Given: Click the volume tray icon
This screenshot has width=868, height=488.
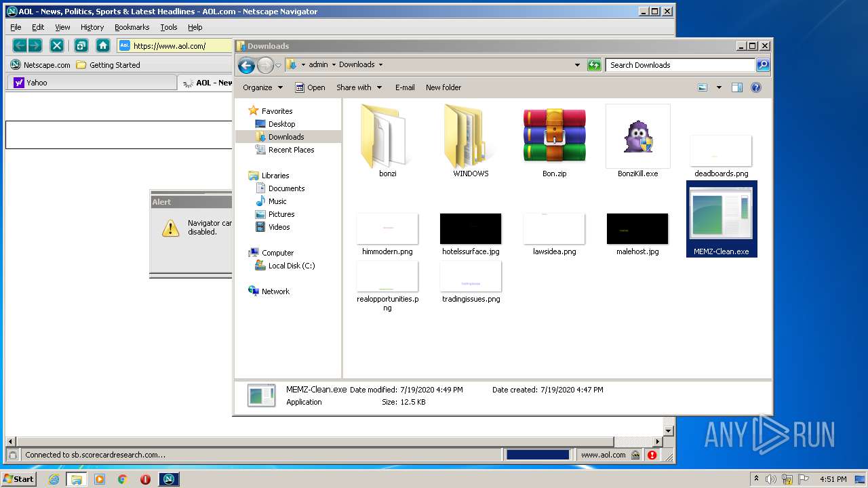Looking at the screenshot, I should coord(771,479).
